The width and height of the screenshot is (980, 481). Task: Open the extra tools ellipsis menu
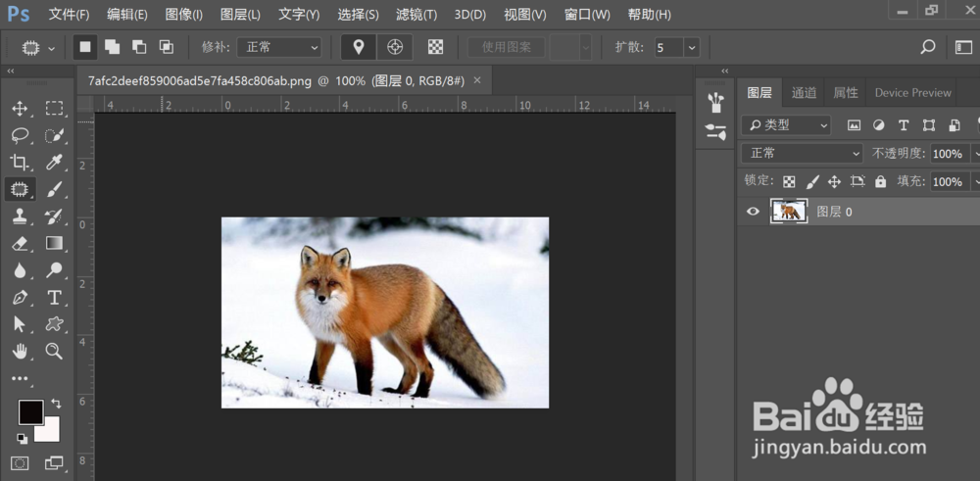[20, 378]
